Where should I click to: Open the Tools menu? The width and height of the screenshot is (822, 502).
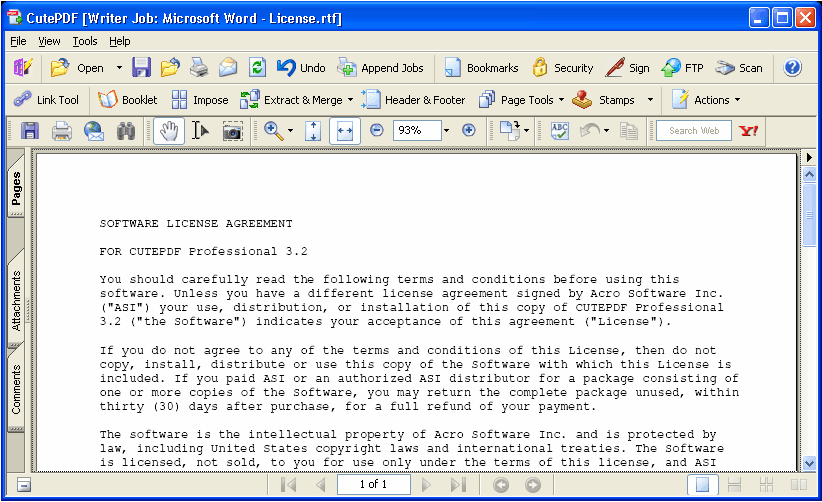click(x=84, y=41)
